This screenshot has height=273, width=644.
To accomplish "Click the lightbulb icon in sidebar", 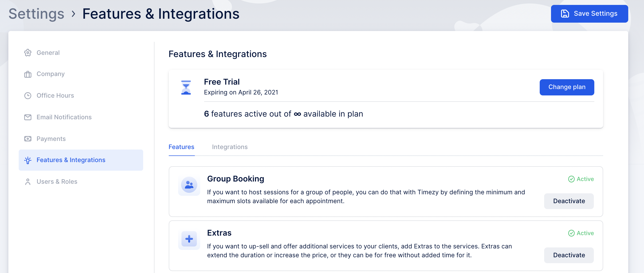I will pos(28,160).
